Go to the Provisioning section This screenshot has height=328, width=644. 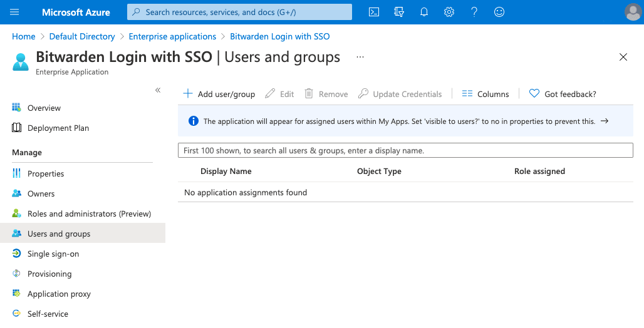[49, 274]
